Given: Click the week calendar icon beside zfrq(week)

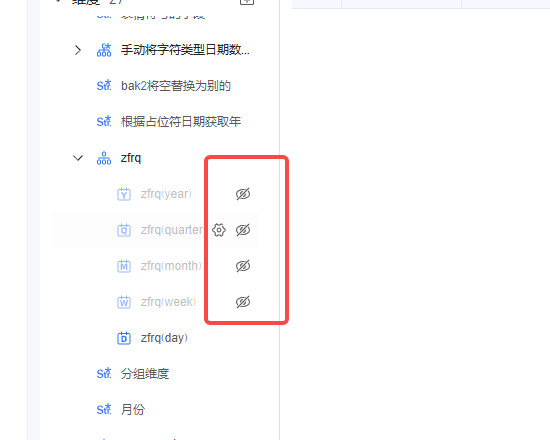Looking at the screenshot, I should (124, 302).
